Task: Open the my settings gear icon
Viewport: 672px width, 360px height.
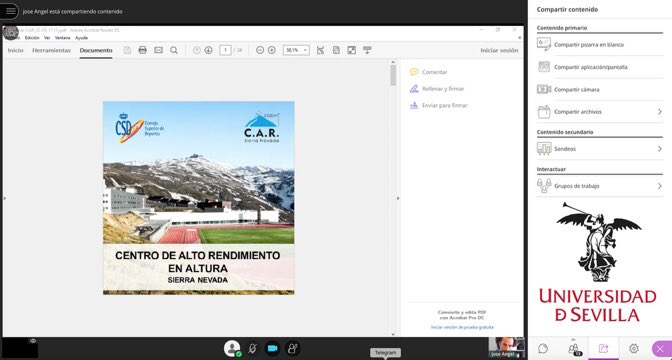Action: point(634,348)
